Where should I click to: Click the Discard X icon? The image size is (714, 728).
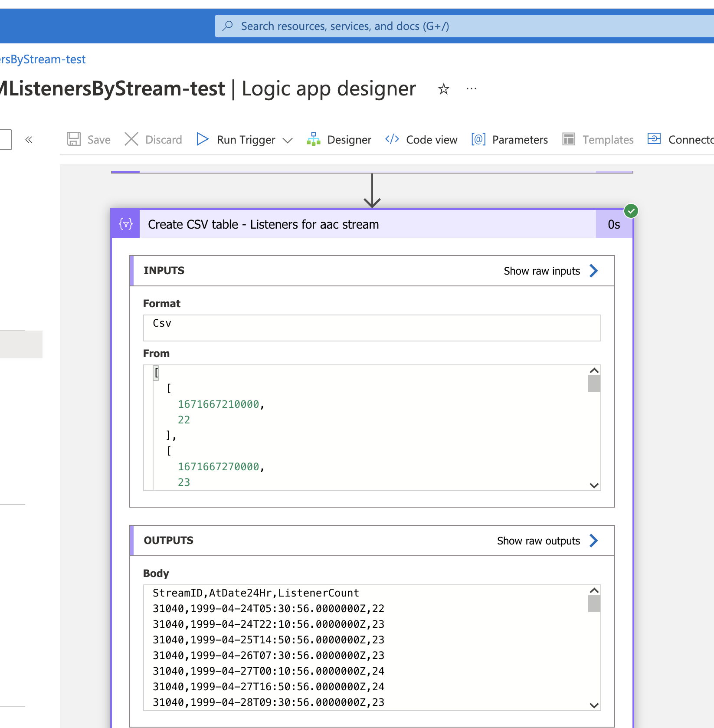coord(131,139)
